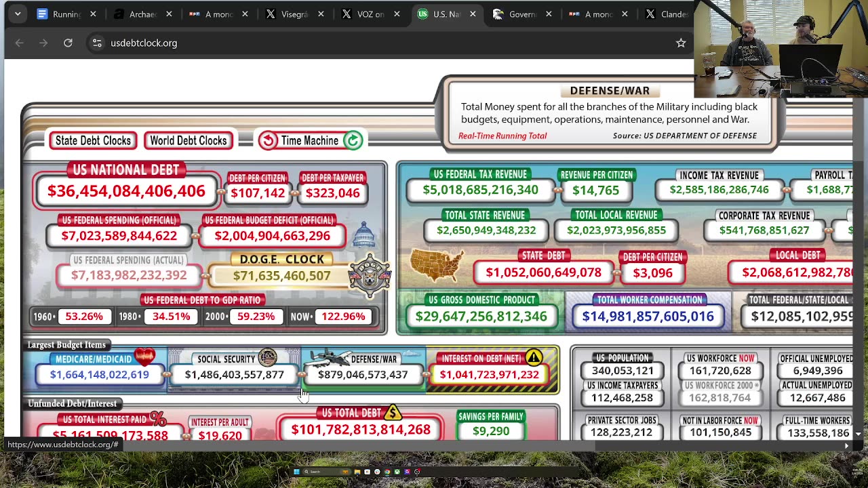Click the US National Debt value
Viewport: 868px width, 488px height.
pos(126,191)
